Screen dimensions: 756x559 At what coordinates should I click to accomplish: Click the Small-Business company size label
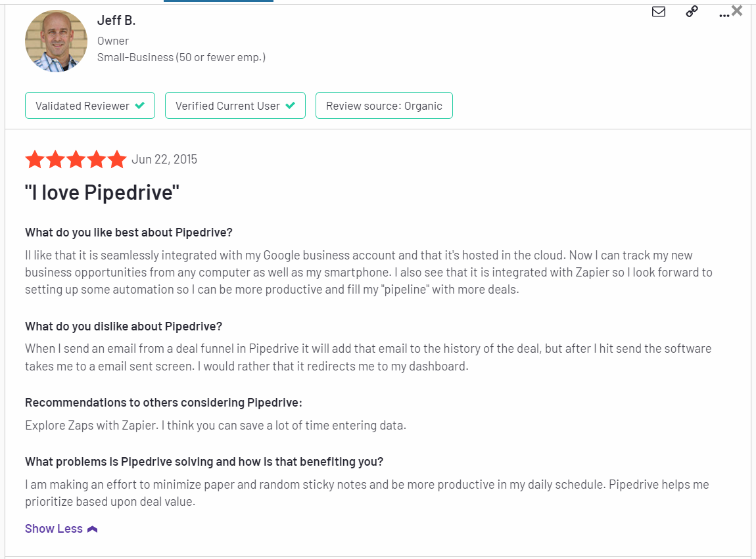181,57
